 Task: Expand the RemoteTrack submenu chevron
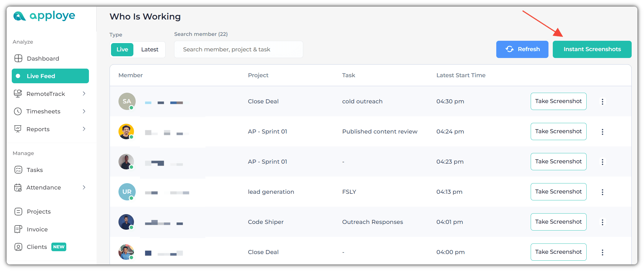pyautogui.click(x=84, y=94)
